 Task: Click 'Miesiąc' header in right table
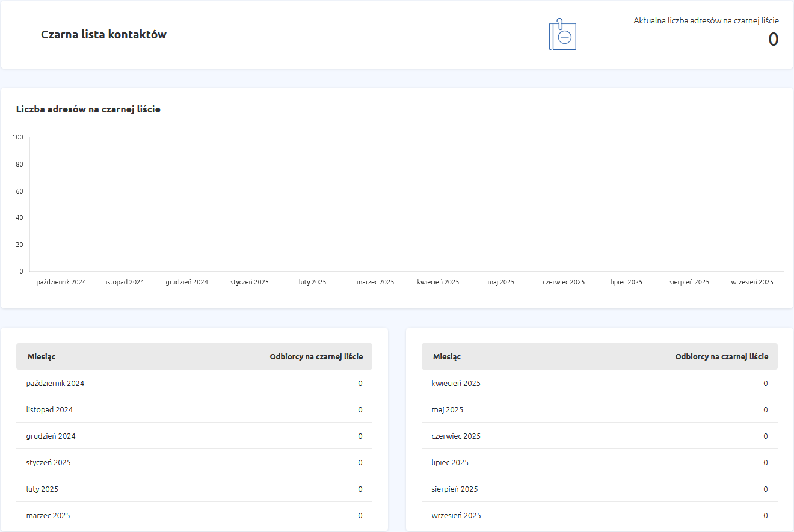pos(447,357)
